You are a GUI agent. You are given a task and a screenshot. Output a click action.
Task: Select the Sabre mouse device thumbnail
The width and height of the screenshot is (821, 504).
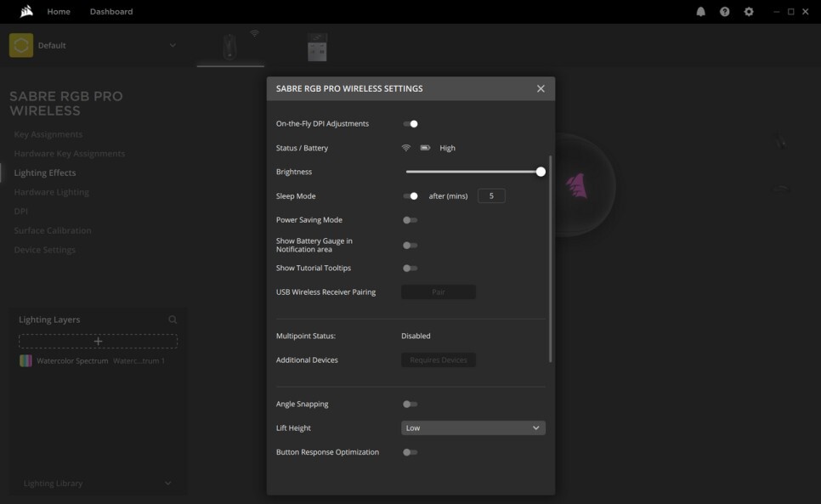[229, 47]
